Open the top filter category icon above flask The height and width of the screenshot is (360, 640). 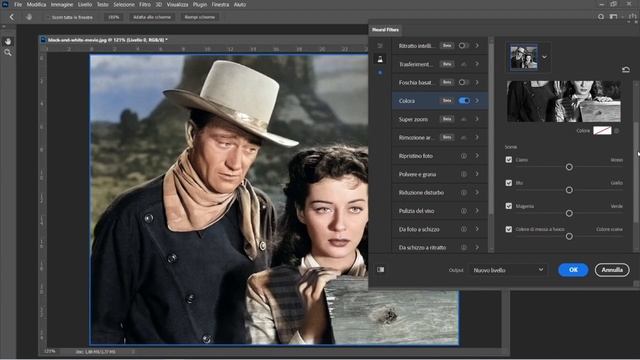point(380,45)
